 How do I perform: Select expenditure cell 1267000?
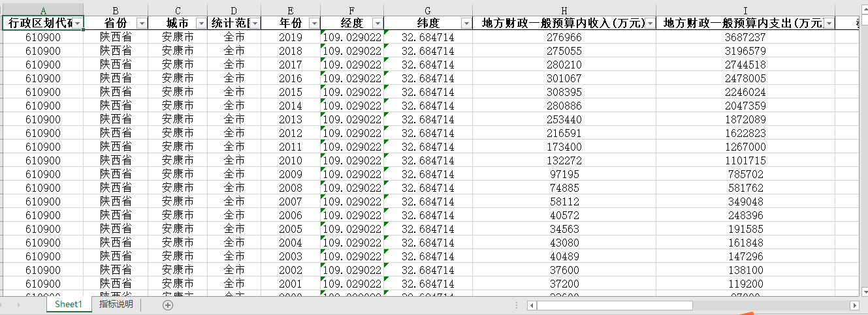coord(745,147)
